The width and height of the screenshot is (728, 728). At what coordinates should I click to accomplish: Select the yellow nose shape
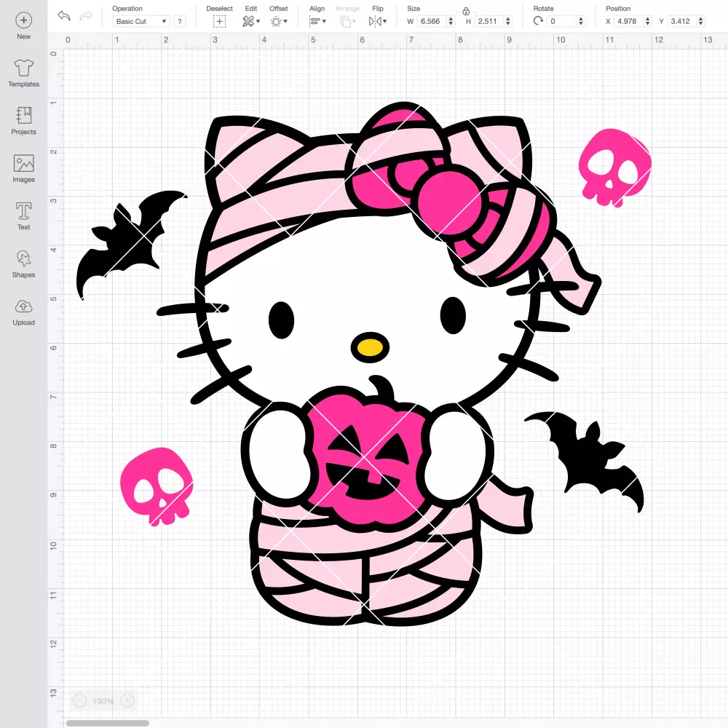pos(370,347)
